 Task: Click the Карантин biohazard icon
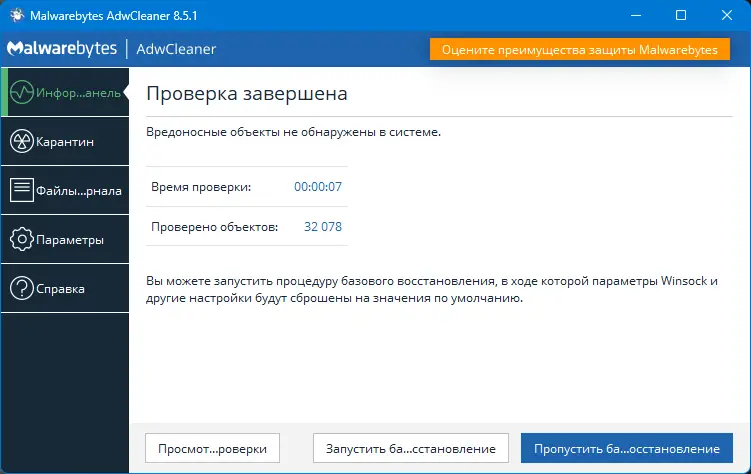point(22,141)
